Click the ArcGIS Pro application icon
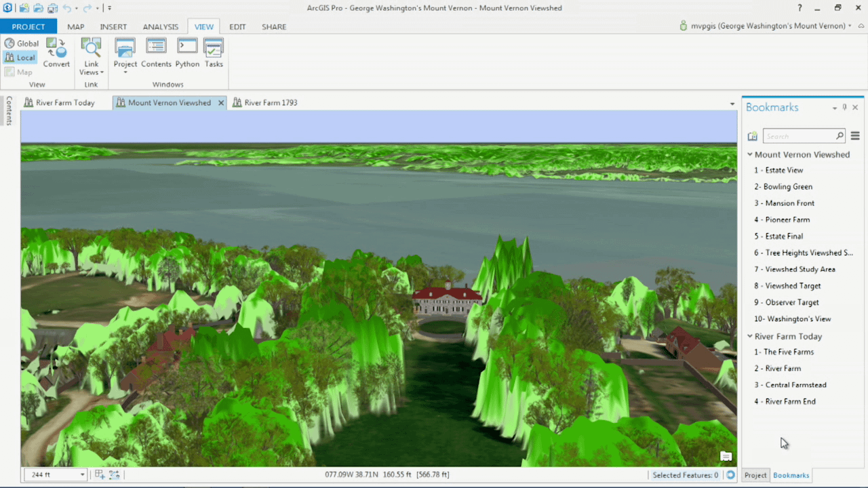Screen dimensions: 868x488 [x=7, y=8]
